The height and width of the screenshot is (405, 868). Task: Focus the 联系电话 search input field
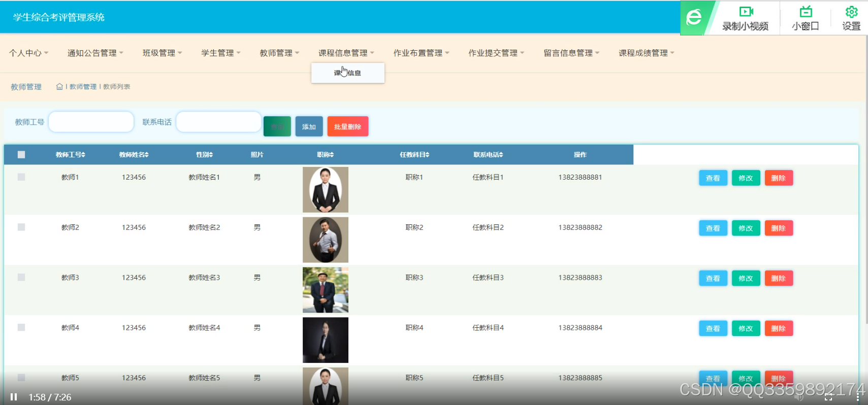[x=219, y=122]
